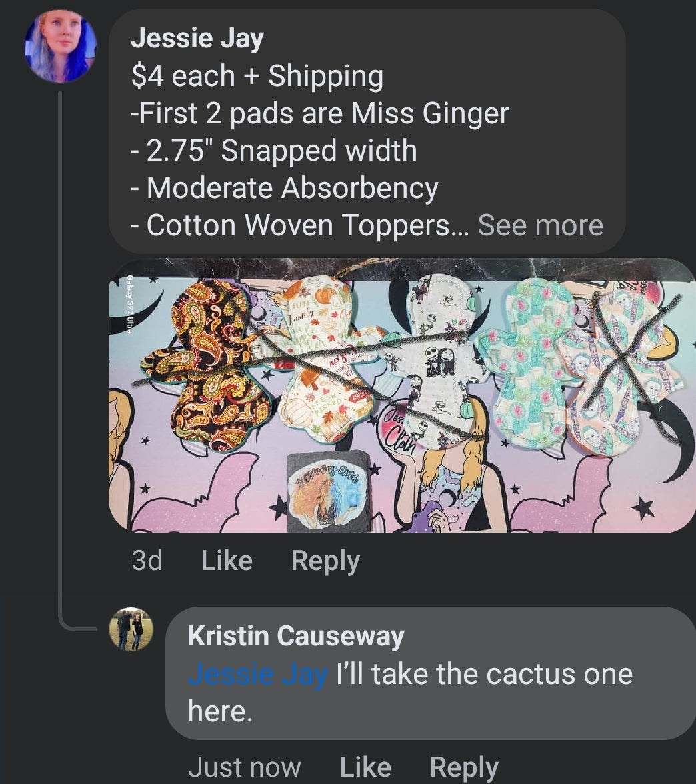Image resolution: width=696 pixels, height=784 pixels.
Task: Click the Kristin Causeway commenter name
Action: pos(296,636)
